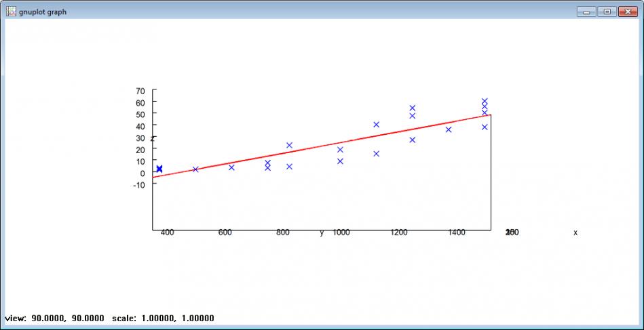Click the x axis label on right
The height and width of the screenshot is (330, 644).
575,233
